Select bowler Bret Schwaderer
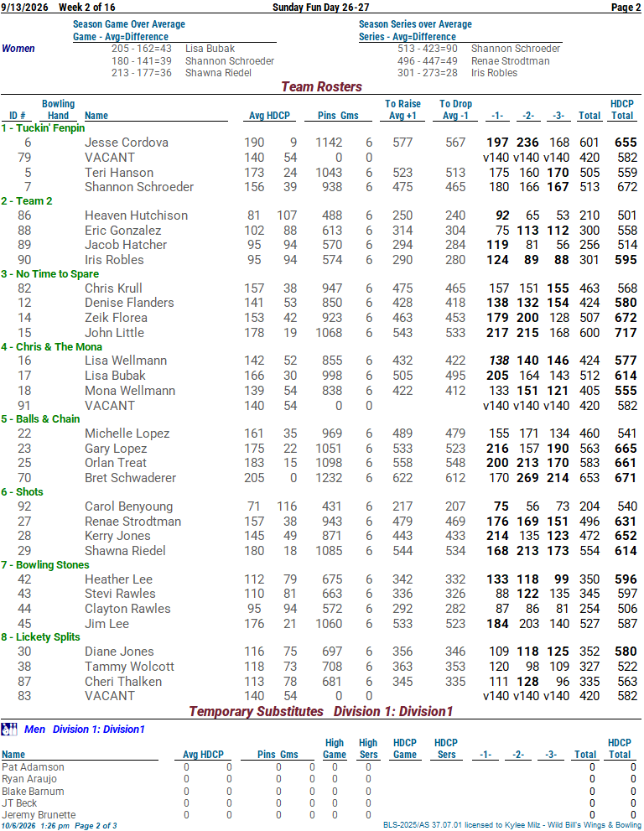Viewport: 644px width, 831px height. pyautogui.click(x=130, y=478)
